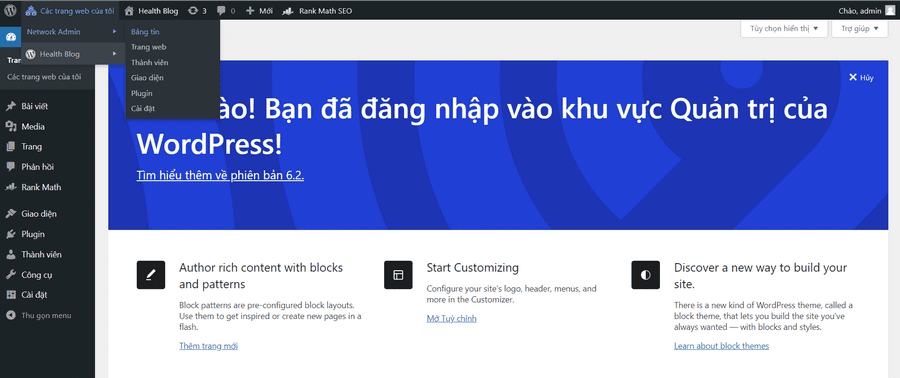The image size is (900, 378).
Task: Click Learn about block themes link
Action: click(721, 346)
